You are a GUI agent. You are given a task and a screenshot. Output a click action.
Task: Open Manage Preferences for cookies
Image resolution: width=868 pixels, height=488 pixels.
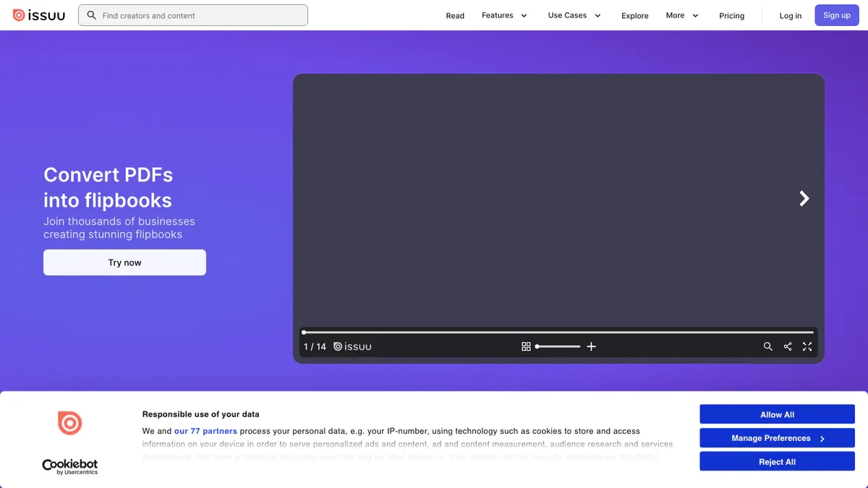coord(777,438)
